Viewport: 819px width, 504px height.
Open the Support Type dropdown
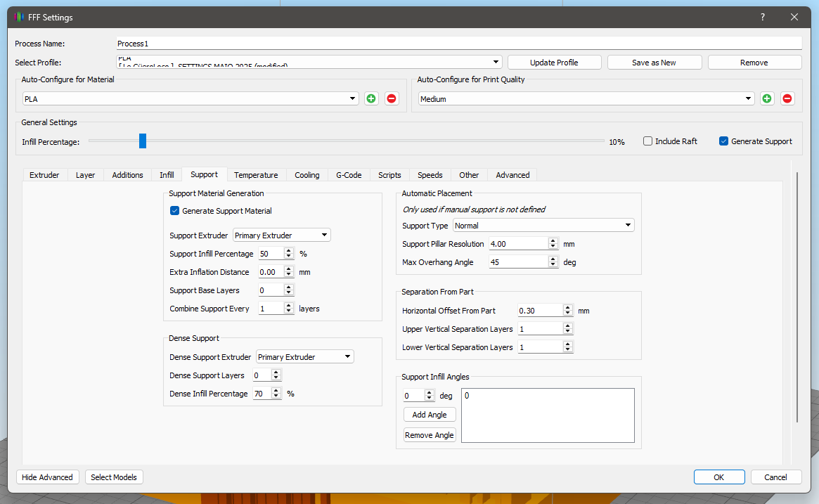pyautogui.click(x=543, y=226)
